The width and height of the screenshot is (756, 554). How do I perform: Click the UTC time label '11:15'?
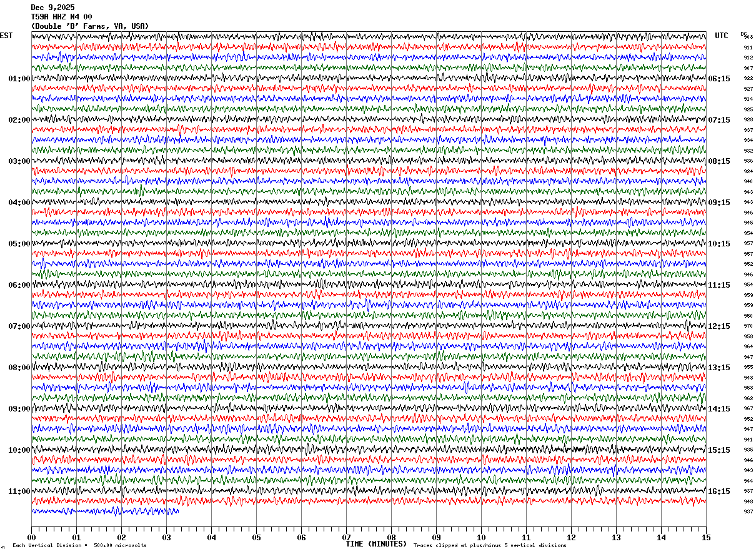(x=719, y=285)
